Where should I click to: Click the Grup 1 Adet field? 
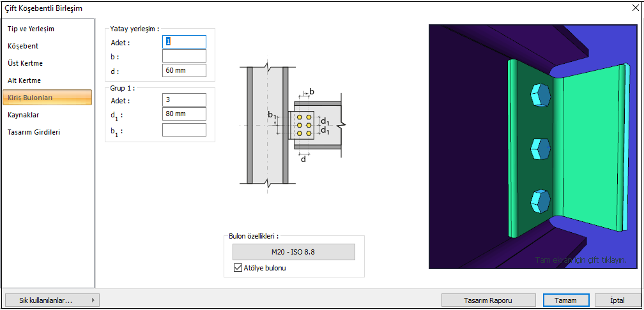click(184, 100)
